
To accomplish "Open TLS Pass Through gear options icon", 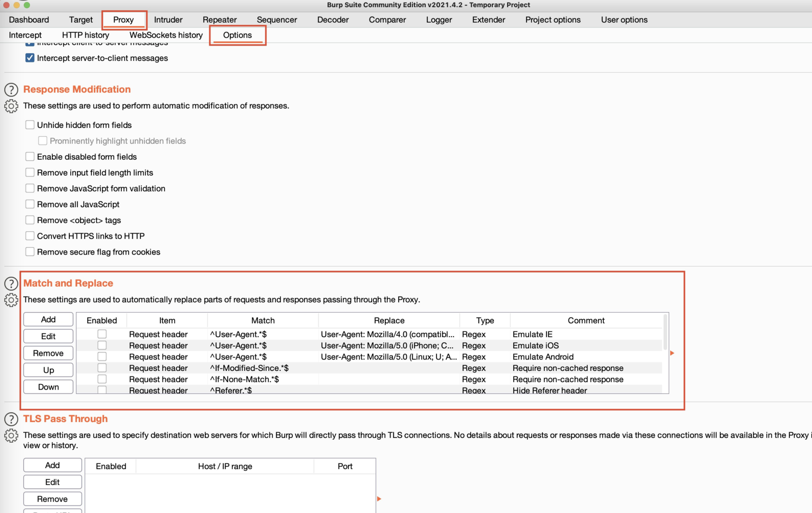I will [11, 436].
